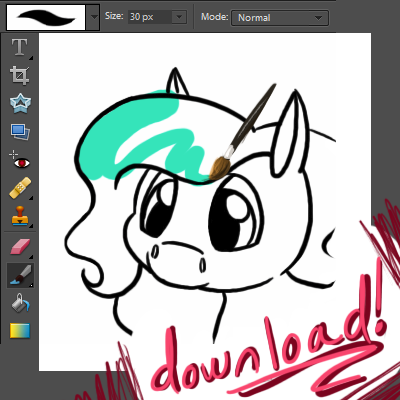The width and height of the screenshot is (400, 400).
Task: Select the Red Eye Removal tool
Action: pyautogui.click(x=19, y=160)
